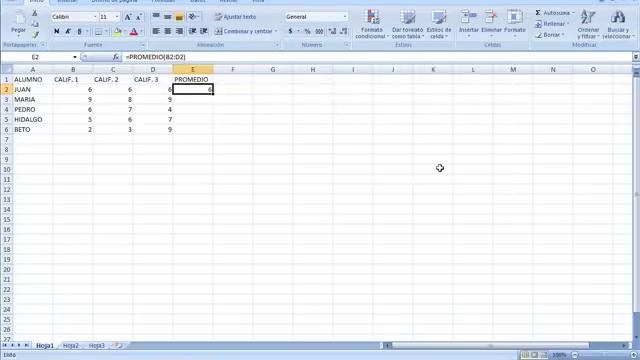Align cell content to middle
The image size is (640, 360).
[168, 16]
